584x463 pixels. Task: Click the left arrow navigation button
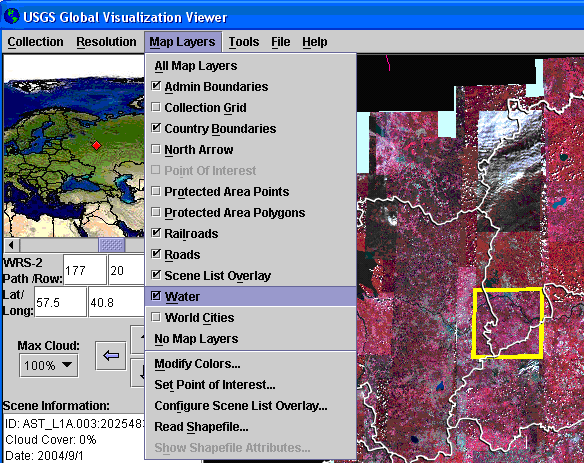[x=111, y=355]
